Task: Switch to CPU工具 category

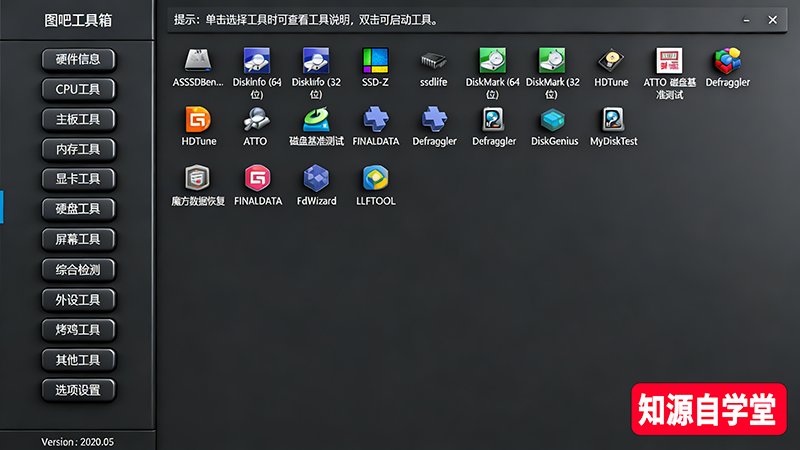Action: (x=78, y=90)
